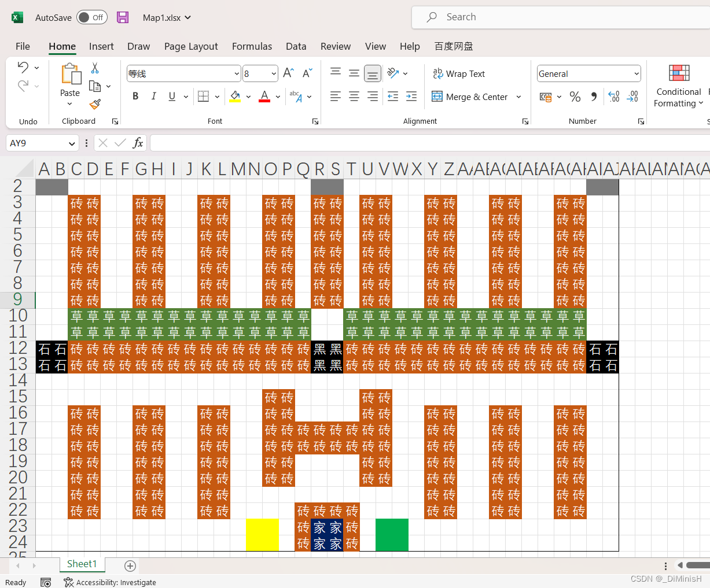Click Decrease Font Size icon
710x588 pixels.
pyautogui.click(x=307, y=73)
